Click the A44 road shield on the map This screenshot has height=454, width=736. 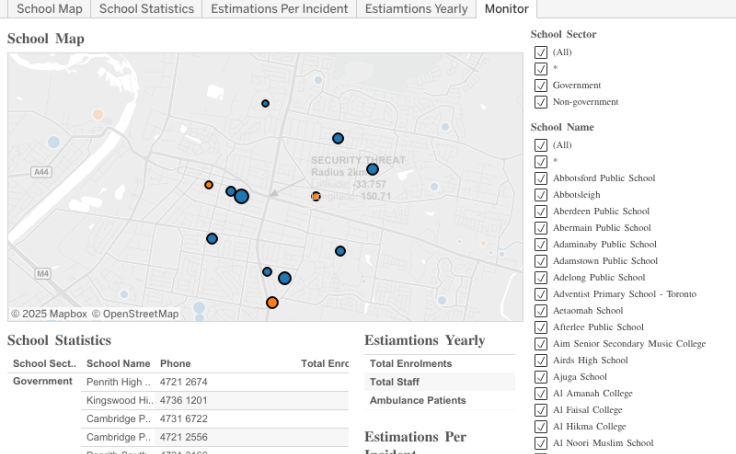tap(42, 172)
